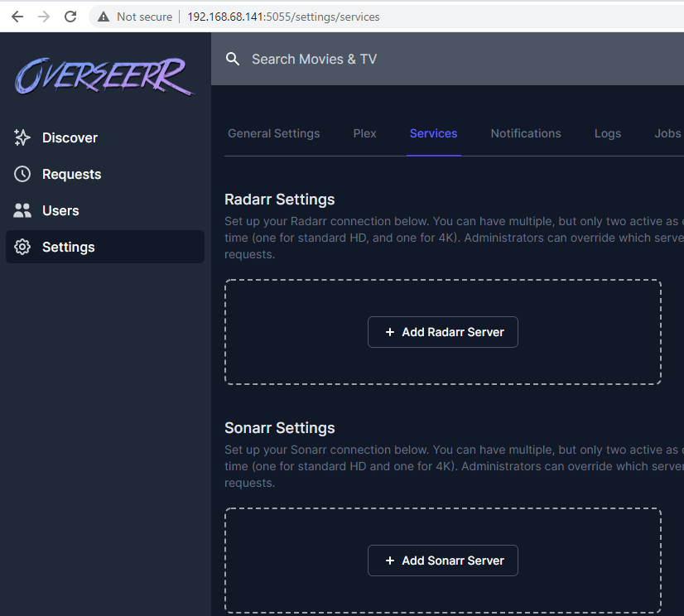
Task: Click the Sonarr Settings heading
Action: [x=280, y=428]
